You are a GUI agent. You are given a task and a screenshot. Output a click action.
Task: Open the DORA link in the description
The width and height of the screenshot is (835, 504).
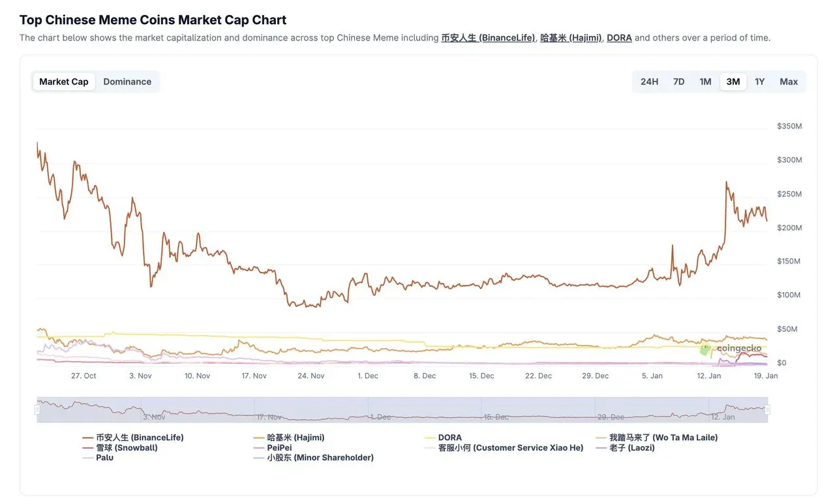[x=619, y=37]
